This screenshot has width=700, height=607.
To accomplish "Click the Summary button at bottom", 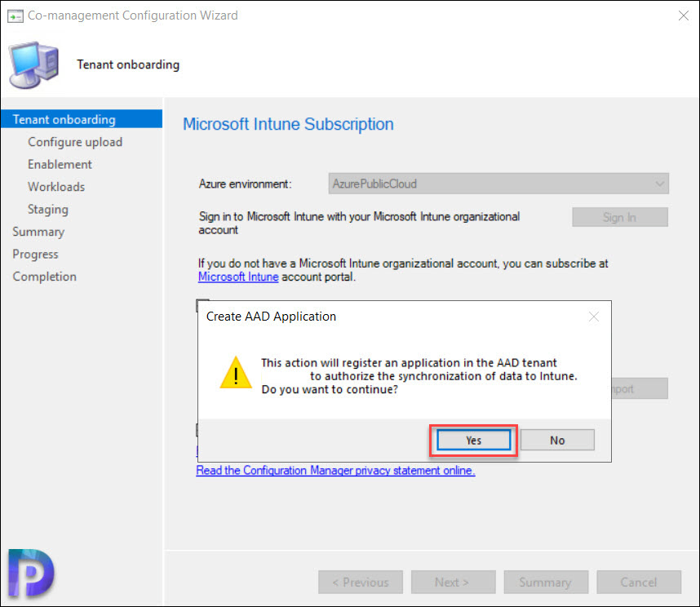I will coord(546,582).
